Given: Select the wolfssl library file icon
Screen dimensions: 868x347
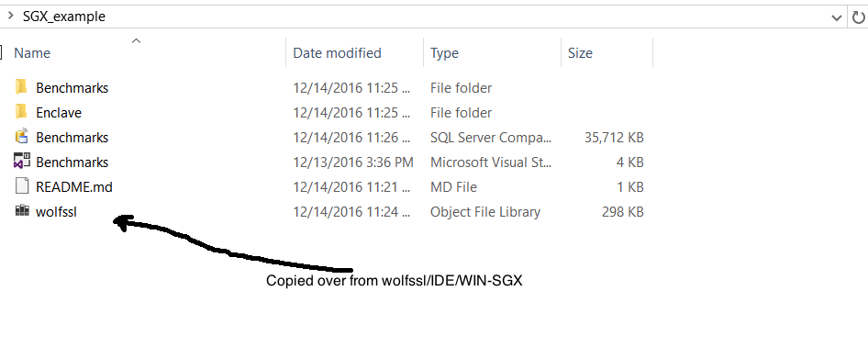Looking at the screenshot, I should click(x=22, y=210).
